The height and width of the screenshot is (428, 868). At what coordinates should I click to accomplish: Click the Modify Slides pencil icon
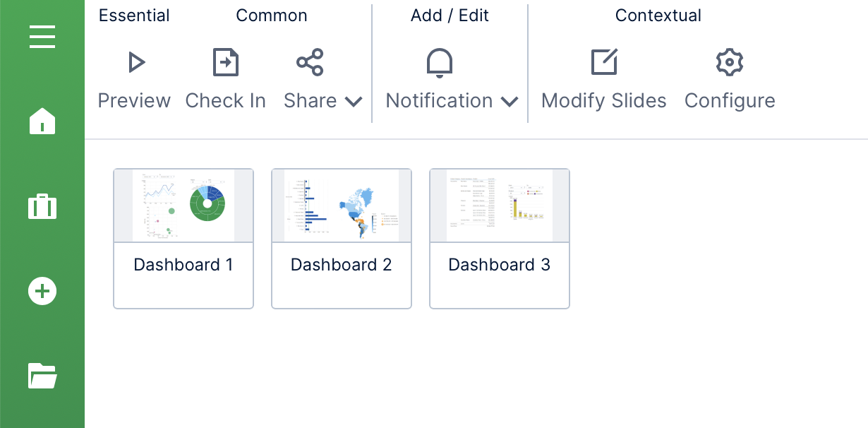(604, 63)
